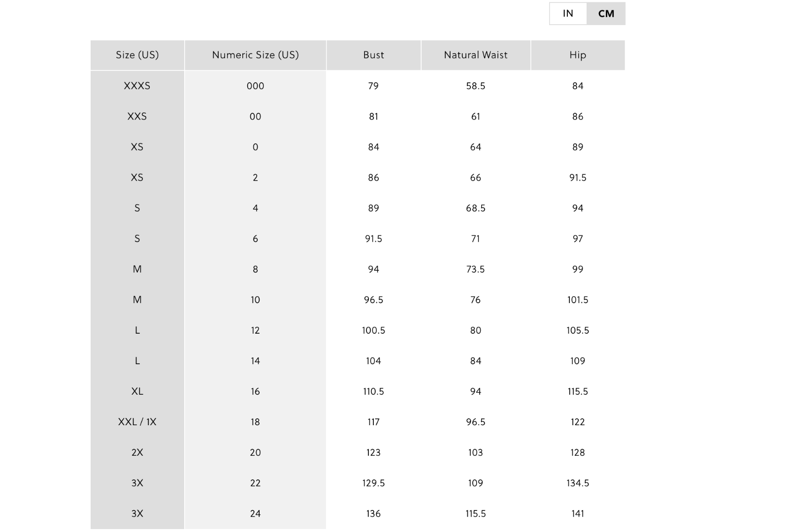Click the XXL / 1X size label
Viewport: 788px width, 532px height.
click(137, 422)
